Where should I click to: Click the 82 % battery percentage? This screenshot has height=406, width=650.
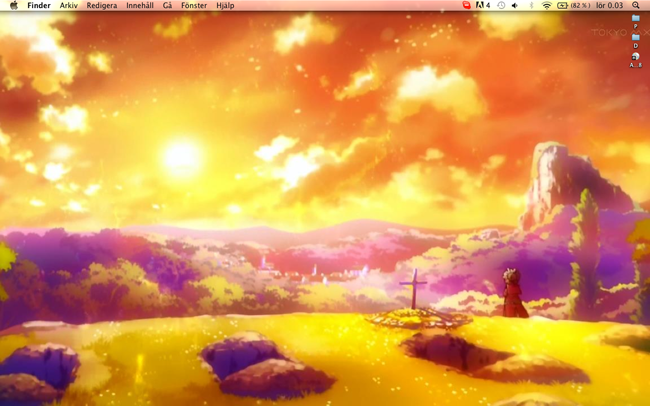coord(580,5)
